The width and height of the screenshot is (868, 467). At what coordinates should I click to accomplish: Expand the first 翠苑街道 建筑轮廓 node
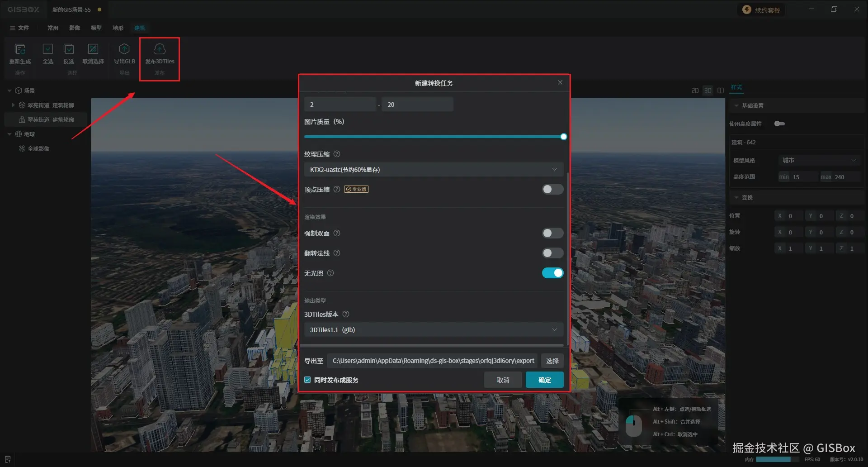(x=13, y=105)
